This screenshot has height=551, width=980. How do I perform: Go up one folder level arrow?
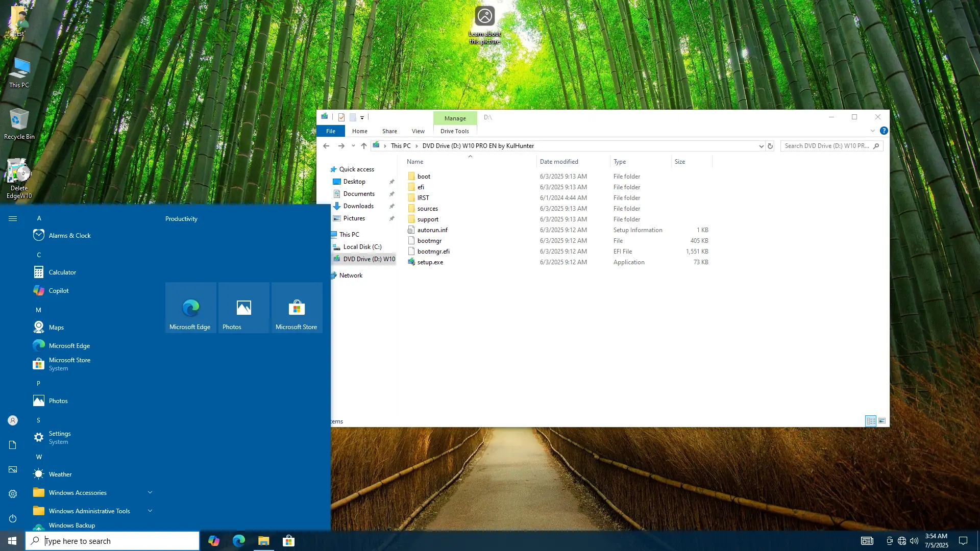tap(363, 146)
